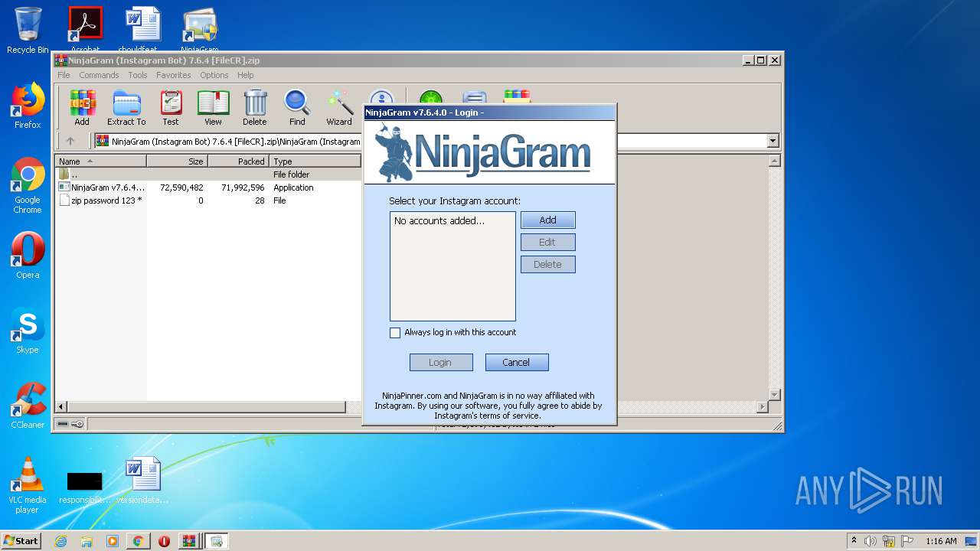
Task: Launch Google Chrome from the desktop
Action: point(28,185)
